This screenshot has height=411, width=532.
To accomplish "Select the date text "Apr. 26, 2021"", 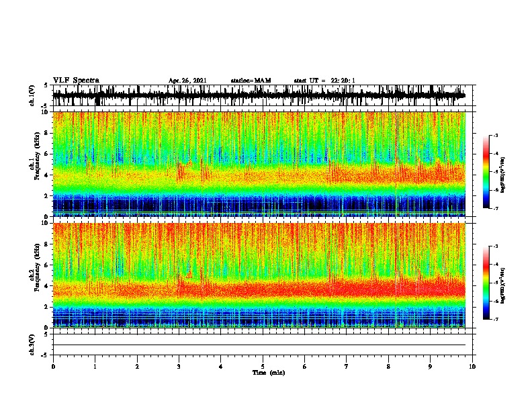I will pos(187,81).
